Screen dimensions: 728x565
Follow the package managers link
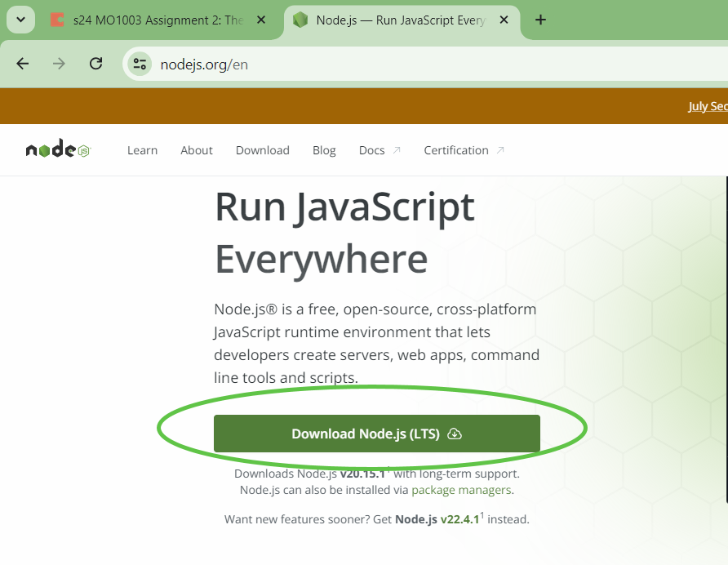[461, 490]
